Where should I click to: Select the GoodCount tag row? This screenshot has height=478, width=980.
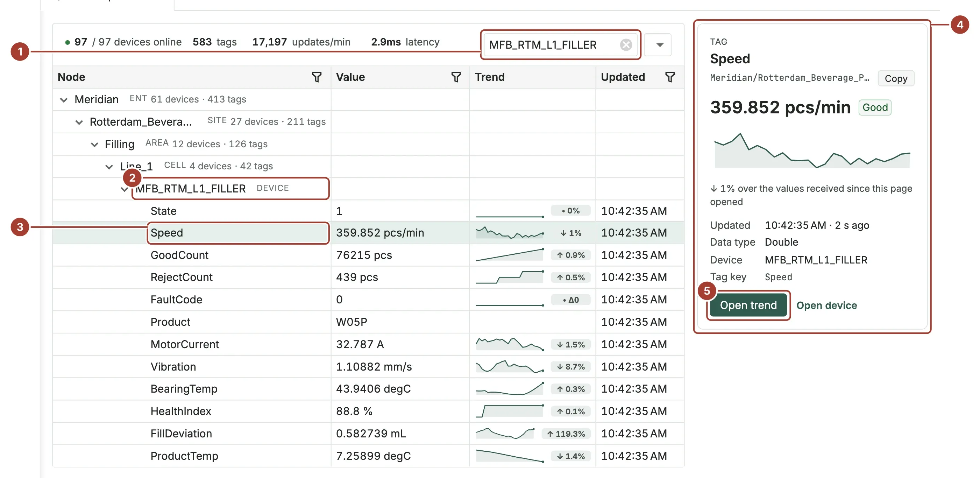tap(368, 255)
